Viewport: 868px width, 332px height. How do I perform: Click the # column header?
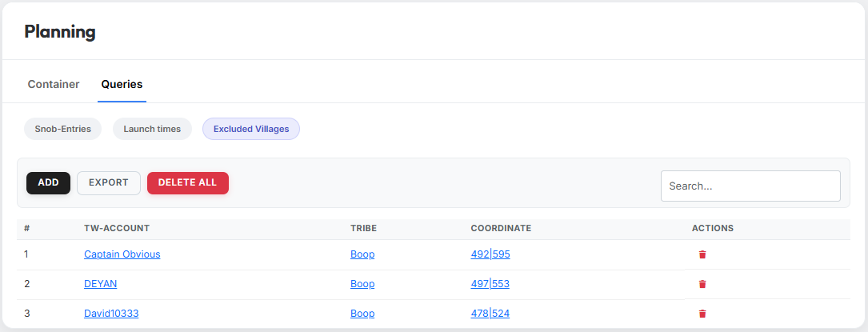point(27,229)
